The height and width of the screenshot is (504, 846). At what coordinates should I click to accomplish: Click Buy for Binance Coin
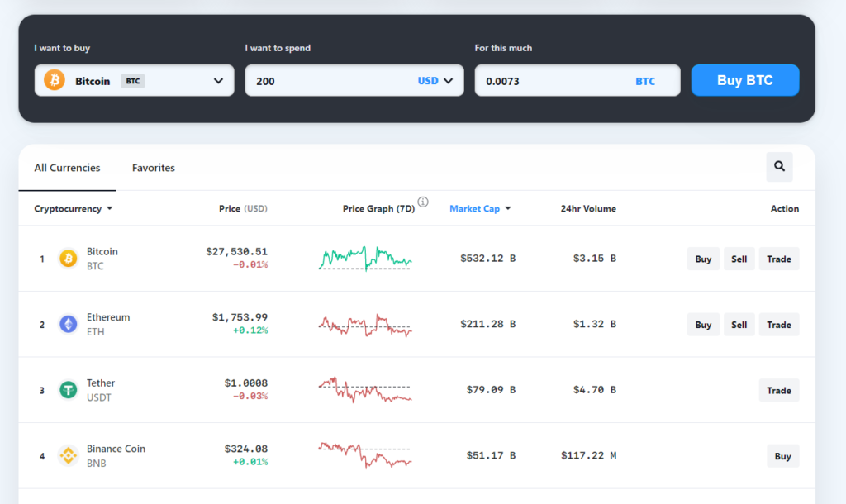click(783, 457)
